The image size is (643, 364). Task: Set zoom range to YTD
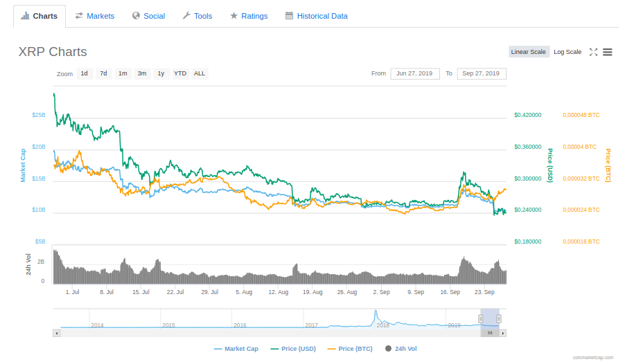(x=180, y=74)
